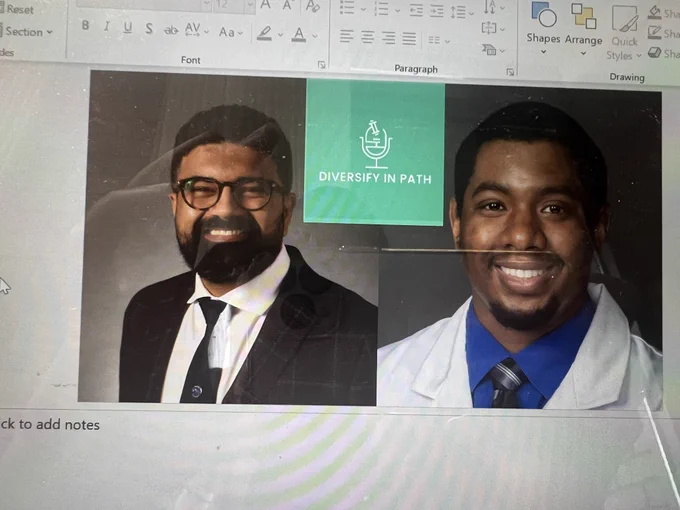Decrease list indent level
Viewport: 680px width, 510px height.
click(x=416, y=10)
